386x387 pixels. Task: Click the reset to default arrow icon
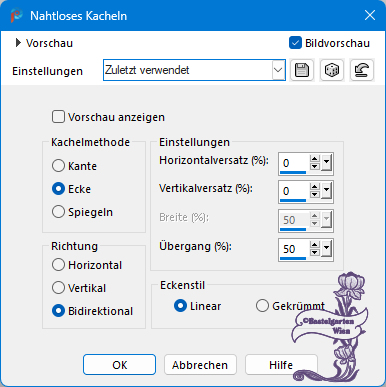click(x=362, y=70)
